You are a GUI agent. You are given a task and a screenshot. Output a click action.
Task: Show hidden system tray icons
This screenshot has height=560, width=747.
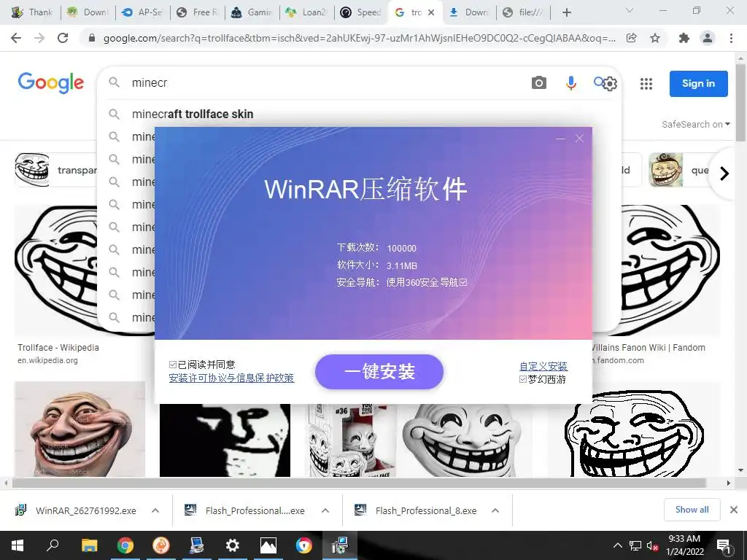click(617, 545)
